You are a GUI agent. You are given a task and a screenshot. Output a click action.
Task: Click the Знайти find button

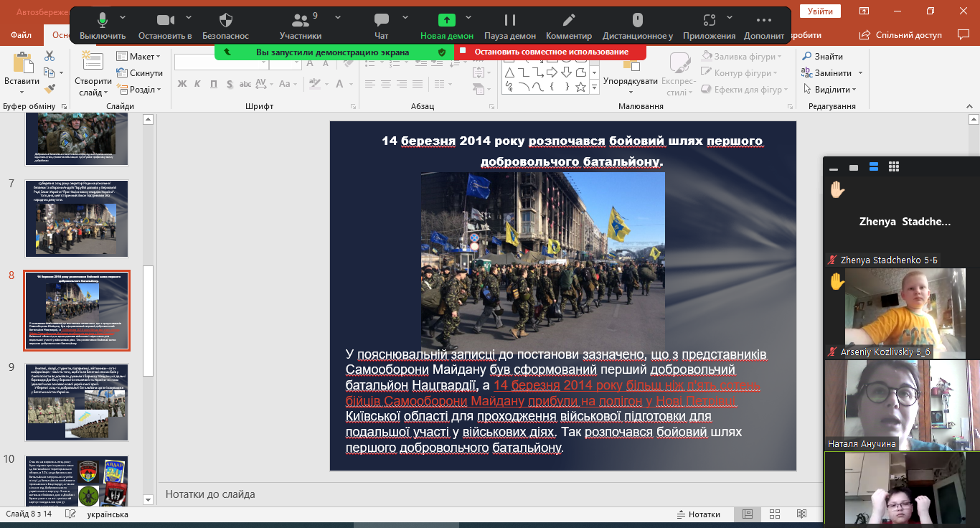(x=822, y=57)
